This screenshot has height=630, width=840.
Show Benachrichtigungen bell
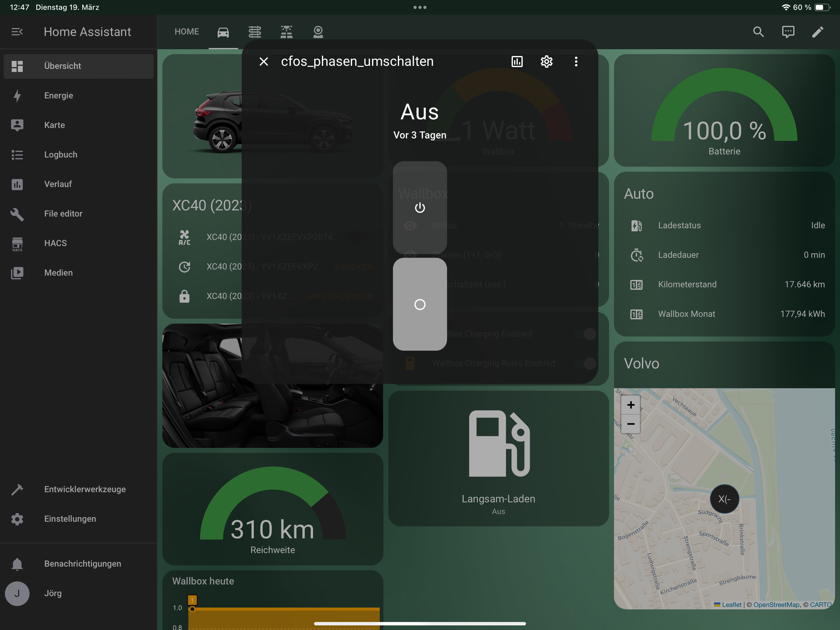(17, 564)
